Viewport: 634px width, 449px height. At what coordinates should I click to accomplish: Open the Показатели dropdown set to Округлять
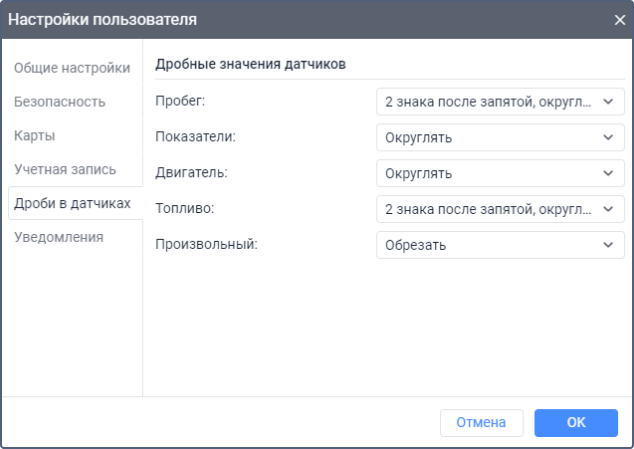pos(499,137)
